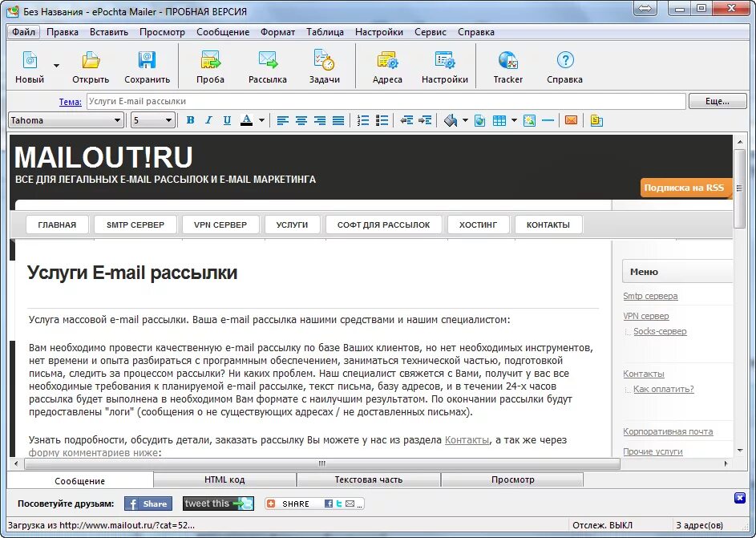Toggle bold formatting

(191, 120)
